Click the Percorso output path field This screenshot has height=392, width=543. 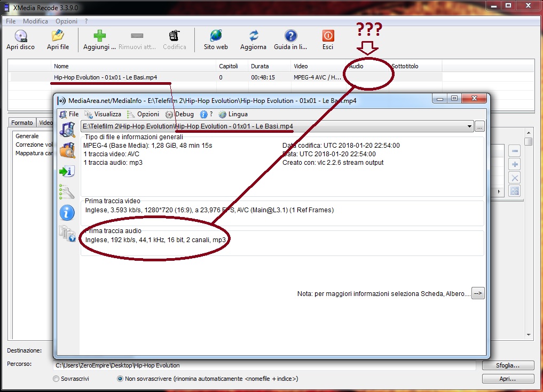tap(265, 365)
